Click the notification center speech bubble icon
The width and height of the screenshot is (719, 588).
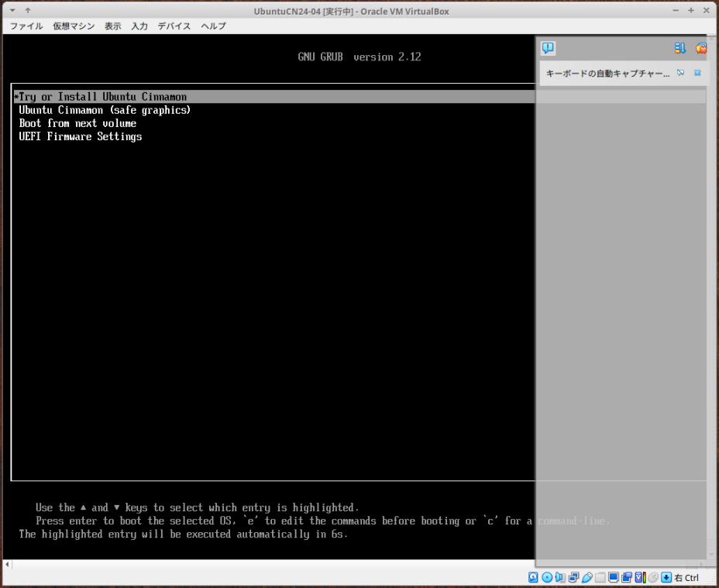point(548,48)
